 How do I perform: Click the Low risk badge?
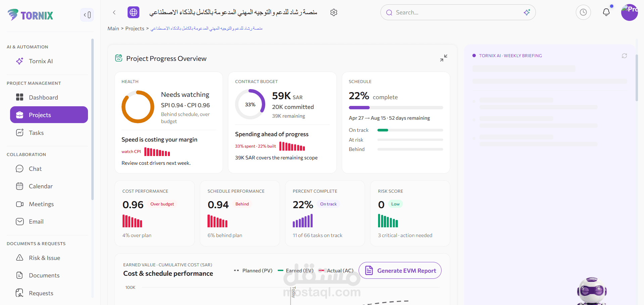pos(396,204)
